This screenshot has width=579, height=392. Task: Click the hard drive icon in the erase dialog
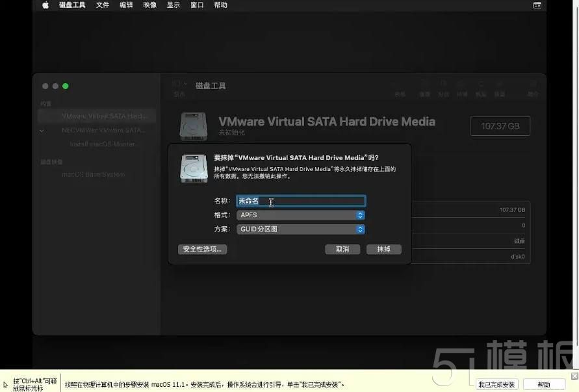193,168
